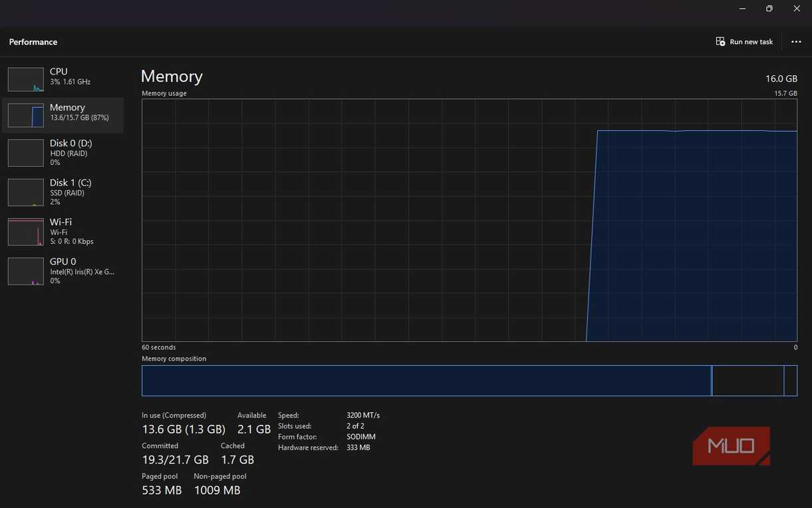Click the Speed label
Screen dimensions: 812x508
289,415
